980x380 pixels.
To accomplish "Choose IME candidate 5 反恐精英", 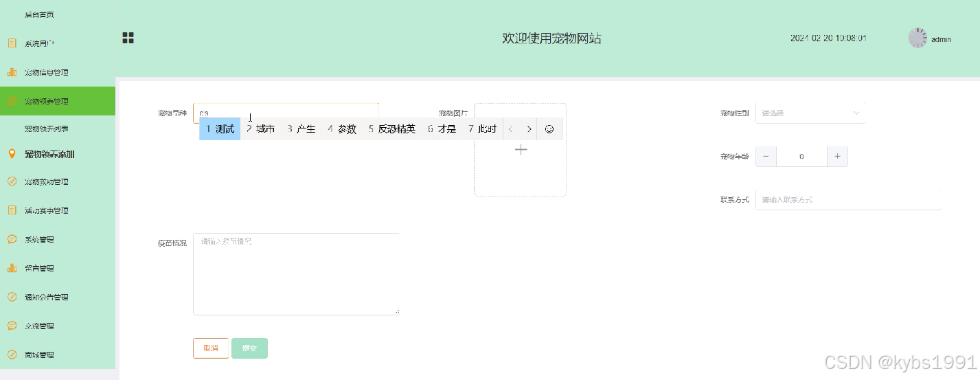I will (392, 128).
